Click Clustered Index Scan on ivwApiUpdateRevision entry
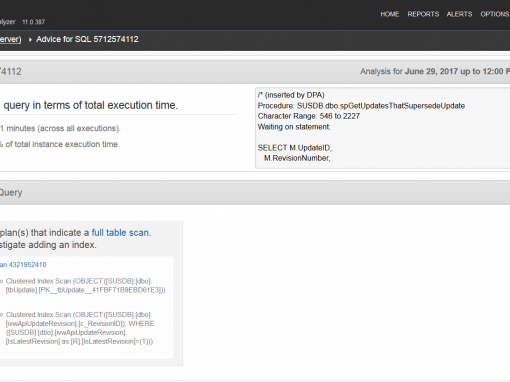Image resolution: width=510 pixels, height=382 pixels. pos(81,328)
